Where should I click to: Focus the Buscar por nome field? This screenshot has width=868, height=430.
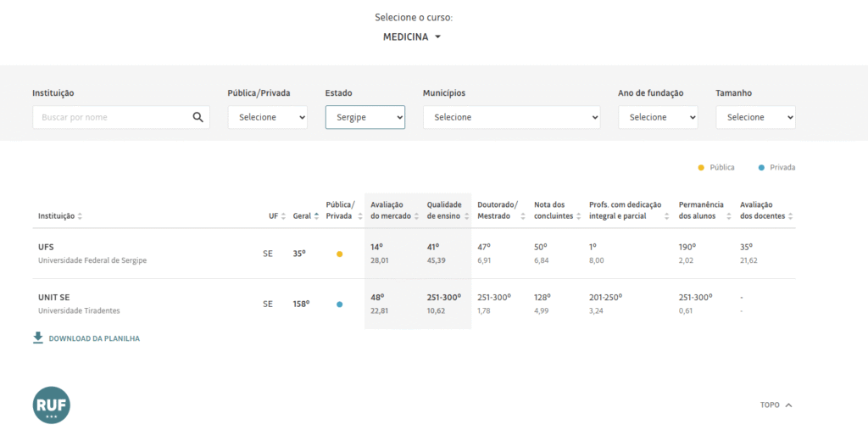[x=110, y=117]
